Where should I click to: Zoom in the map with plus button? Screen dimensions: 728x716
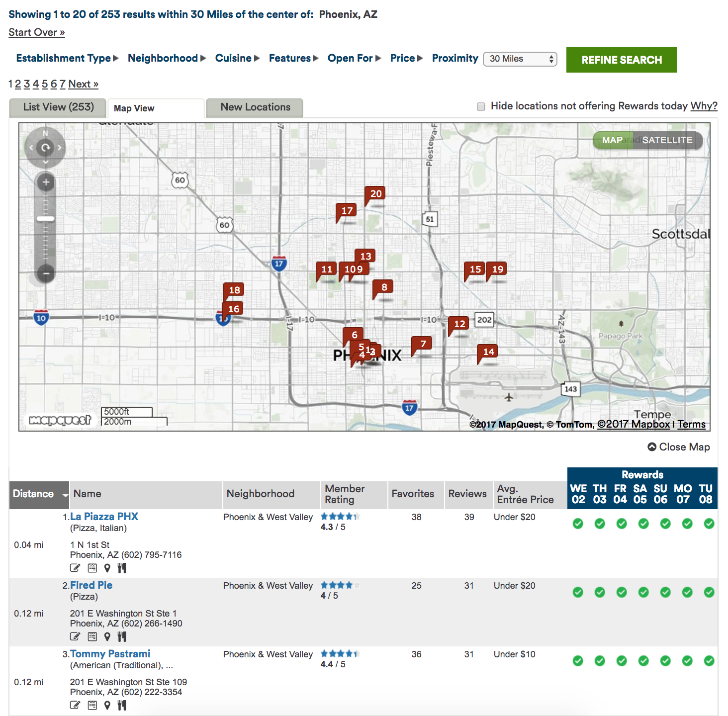pyautogui.click(x=46, y=182)
